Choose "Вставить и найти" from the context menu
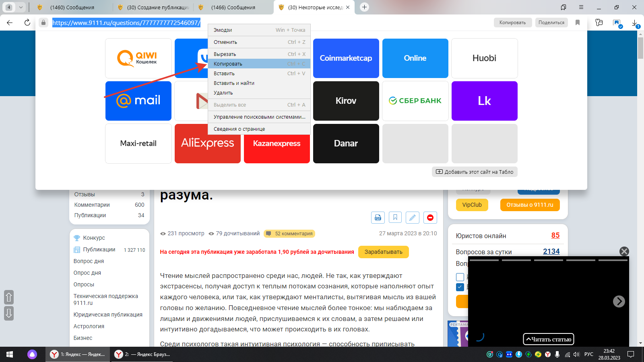The width and height of the screenshot is (644, 362). tap(234, 83)
